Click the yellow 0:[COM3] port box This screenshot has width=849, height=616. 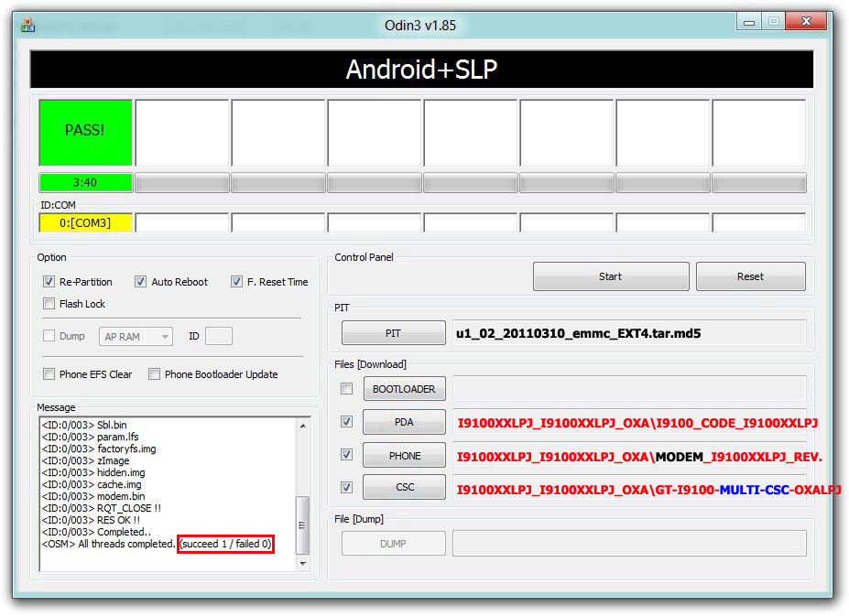tap(85, 222)
